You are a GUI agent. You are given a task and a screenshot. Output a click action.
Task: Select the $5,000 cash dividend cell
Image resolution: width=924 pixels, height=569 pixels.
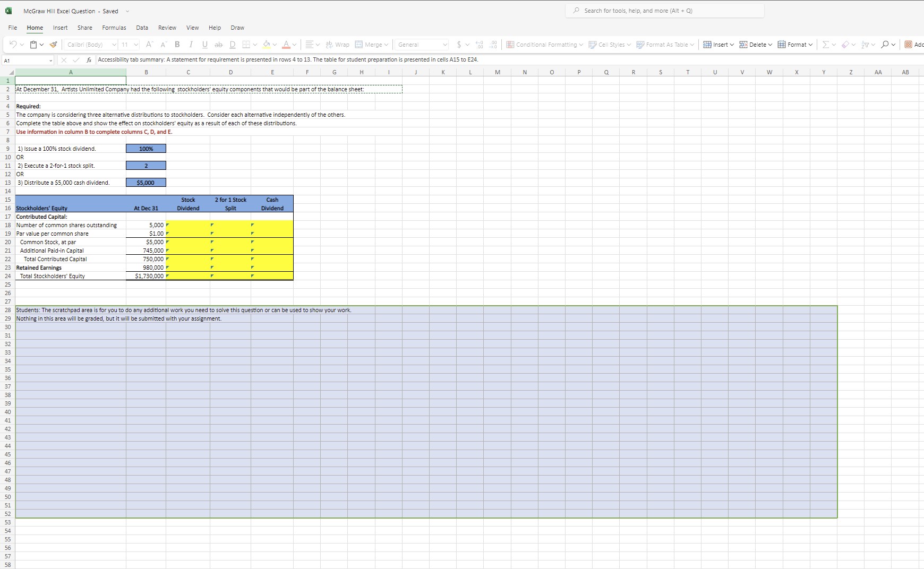[x=146, y=183]
